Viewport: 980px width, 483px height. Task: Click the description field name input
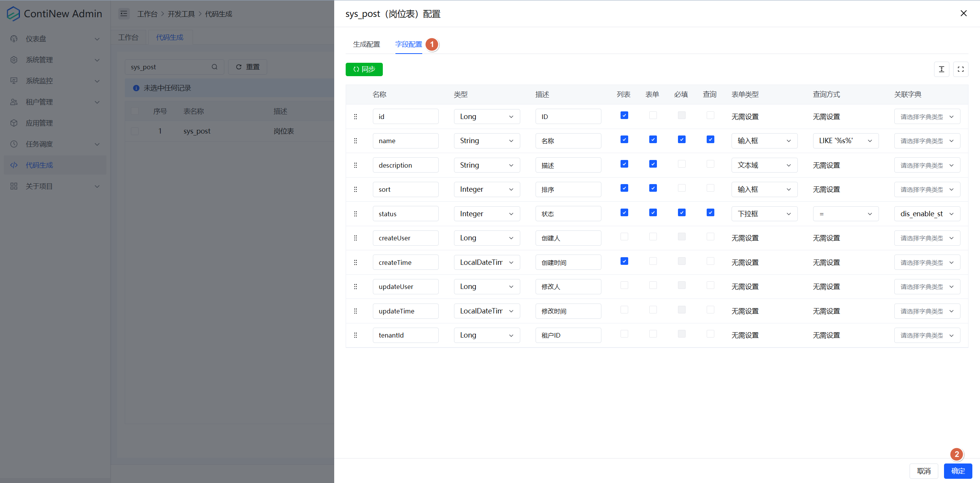point(406,165)
